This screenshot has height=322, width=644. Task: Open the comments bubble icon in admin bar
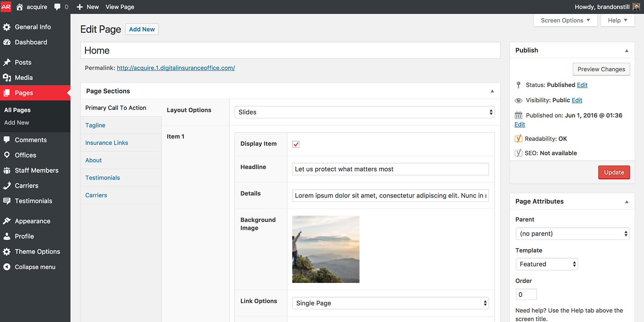click(57, 7)
